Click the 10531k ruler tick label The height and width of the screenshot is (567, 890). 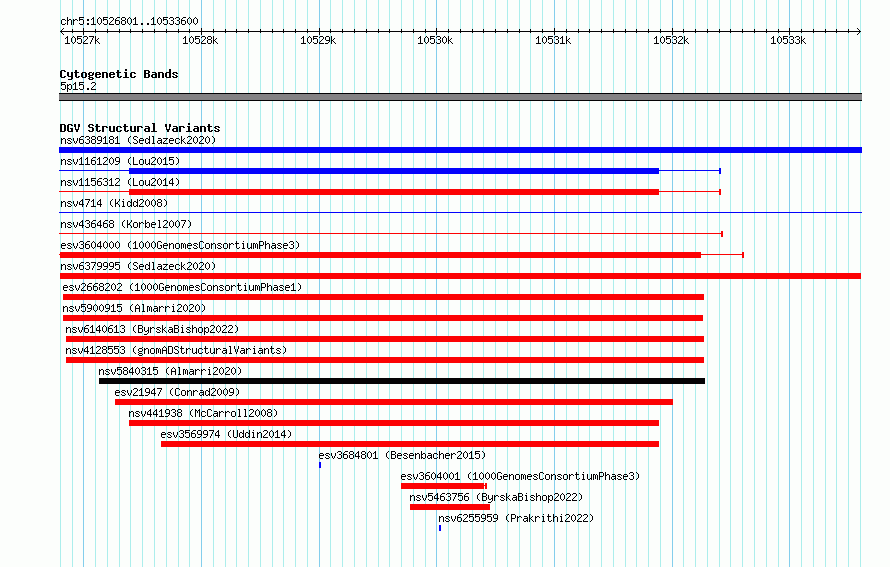click(x=553, y=40)
